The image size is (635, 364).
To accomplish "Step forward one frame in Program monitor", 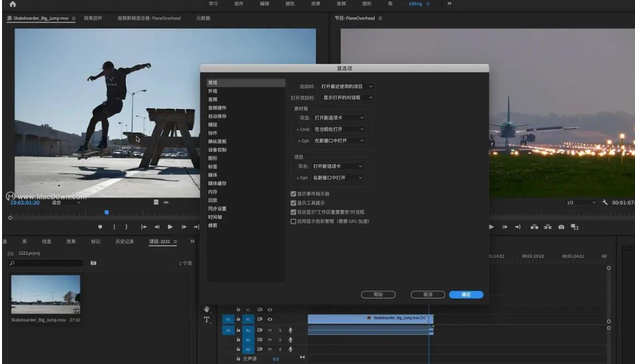I will tap(505, 227).
